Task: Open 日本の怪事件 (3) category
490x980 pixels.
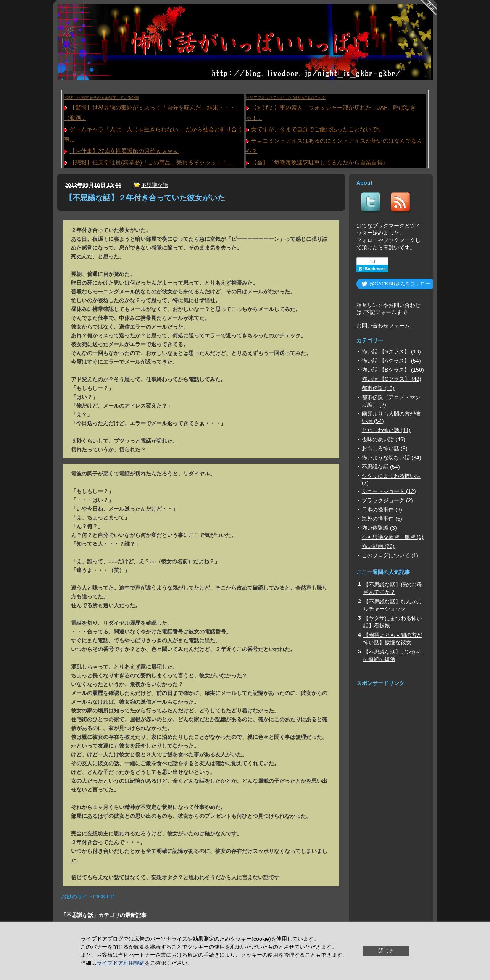Action: coord(382,509)
